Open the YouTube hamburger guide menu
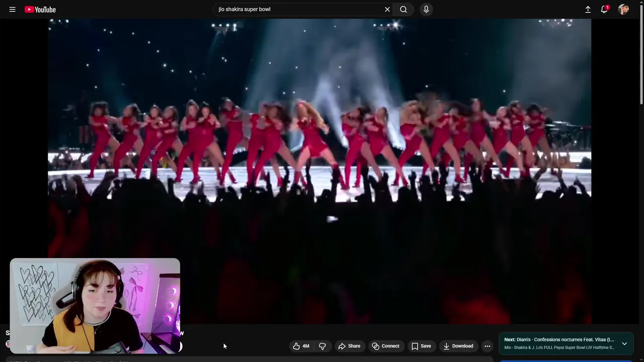Screen dimensions: 644x362 12,10
